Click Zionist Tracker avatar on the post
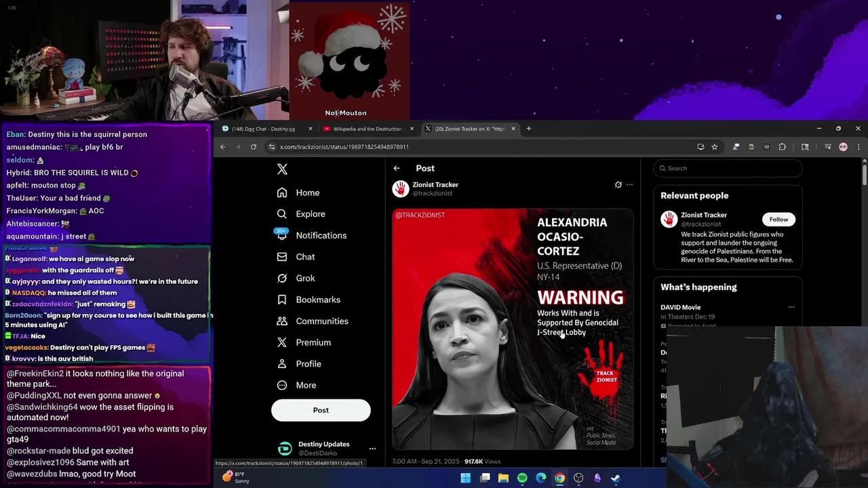The image size is (868, 488). (400, 188)
